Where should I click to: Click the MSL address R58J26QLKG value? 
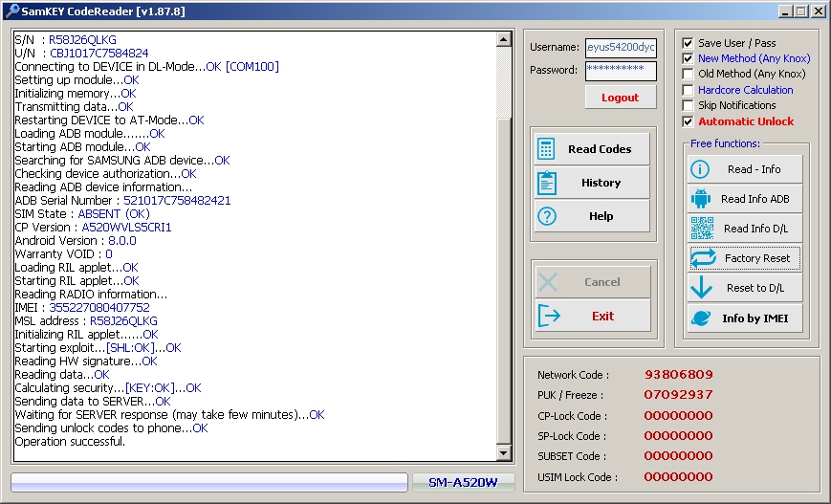pyautogui.click(x=123, y=320)
